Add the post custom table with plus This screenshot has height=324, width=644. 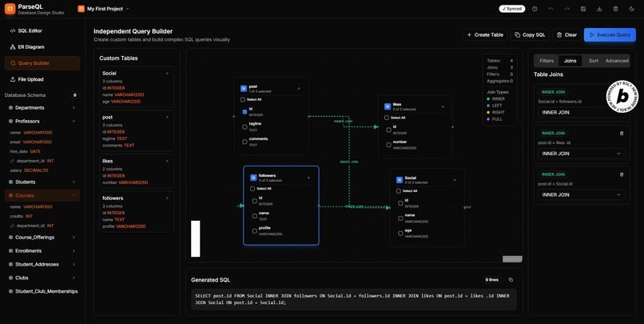pyautogui.click(x=167, y=117)
